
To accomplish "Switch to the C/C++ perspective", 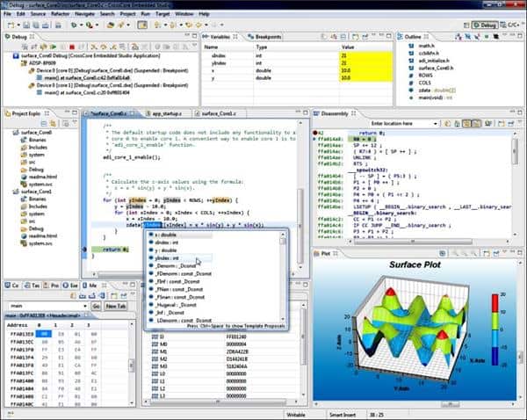I will (511, 25).
